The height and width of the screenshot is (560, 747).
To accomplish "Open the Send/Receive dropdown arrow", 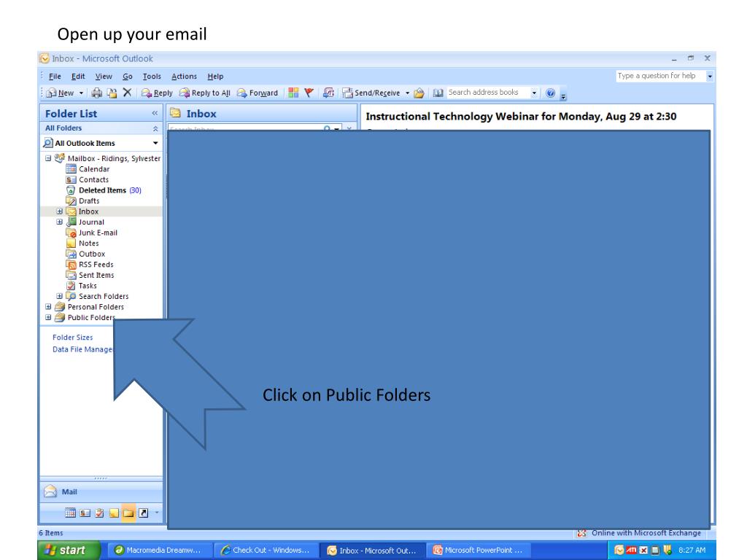I will 407,93.
